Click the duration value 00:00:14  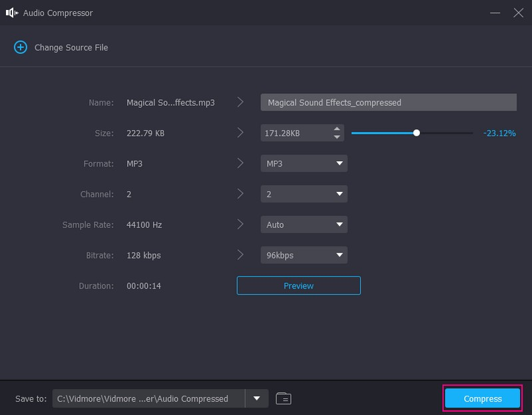[144, 286]
